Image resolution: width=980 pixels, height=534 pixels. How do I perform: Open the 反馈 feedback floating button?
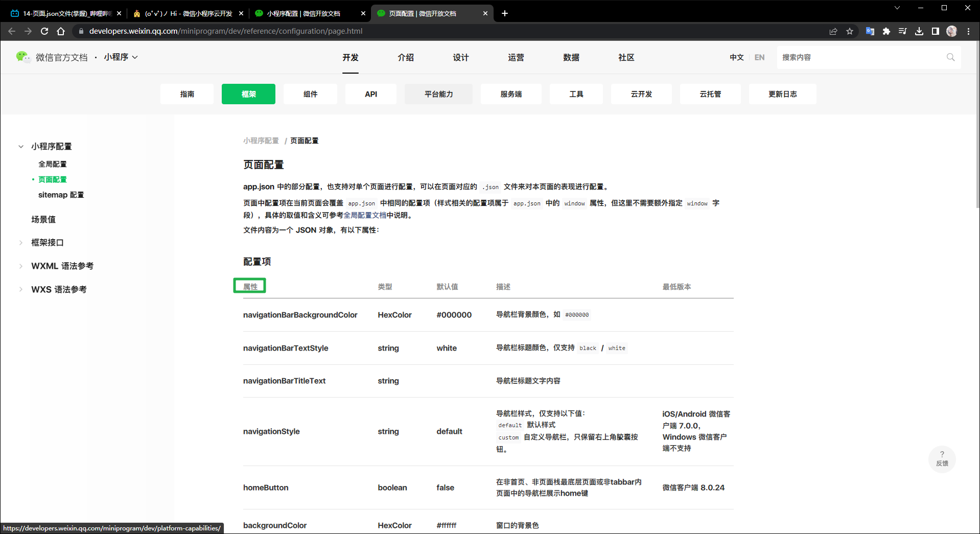942,459
